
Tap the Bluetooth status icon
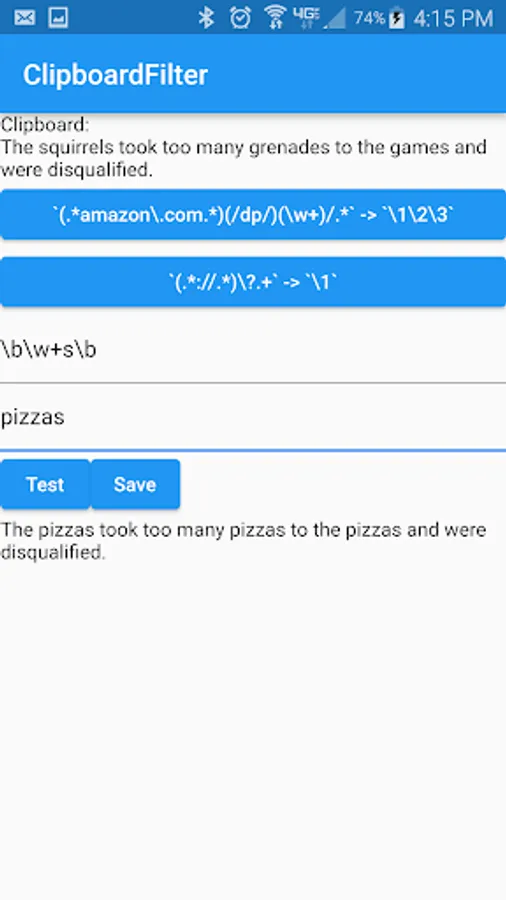point(205,18)
